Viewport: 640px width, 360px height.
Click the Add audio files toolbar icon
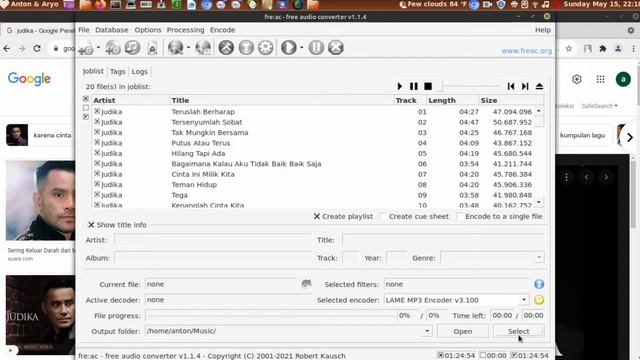[86, 48]
